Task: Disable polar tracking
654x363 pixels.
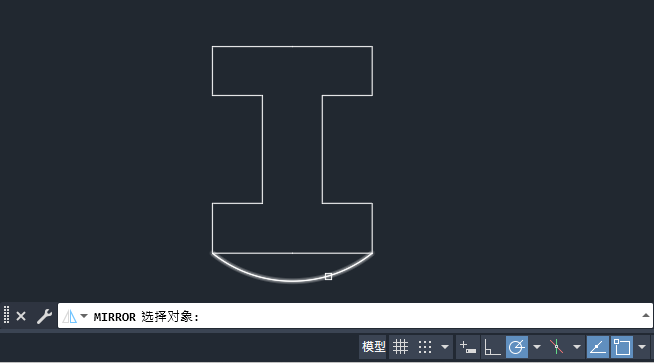Action: (x=517, y=347)
